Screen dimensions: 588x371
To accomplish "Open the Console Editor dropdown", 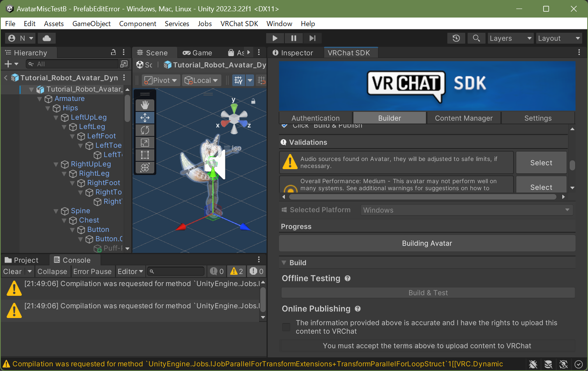I will tap(131, 271).
